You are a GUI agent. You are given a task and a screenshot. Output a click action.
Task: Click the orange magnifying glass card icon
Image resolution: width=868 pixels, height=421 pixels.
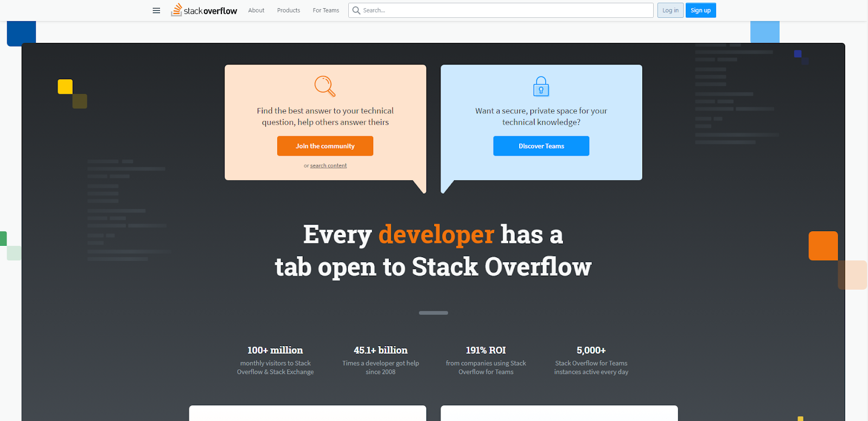pos(325,86)
